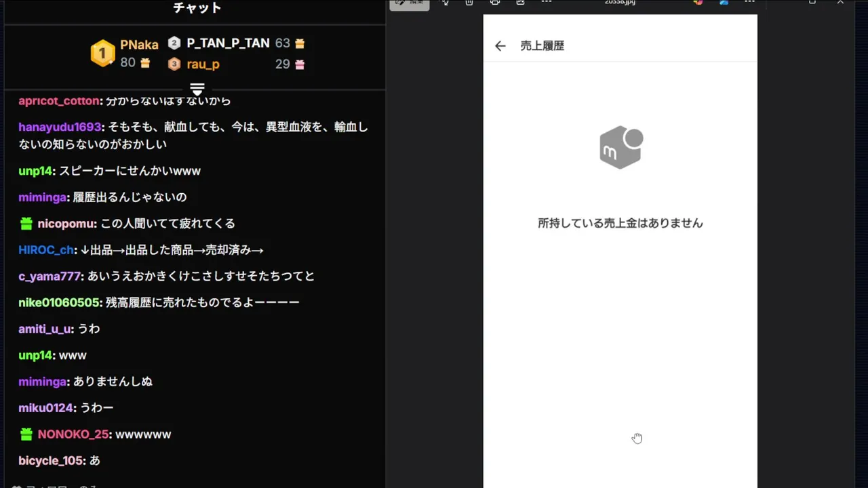The height and width of the screenshot is (488, 868).
Task: Click the trash icon in the photo viewer toolbar
Action: [x=469, y=3]
